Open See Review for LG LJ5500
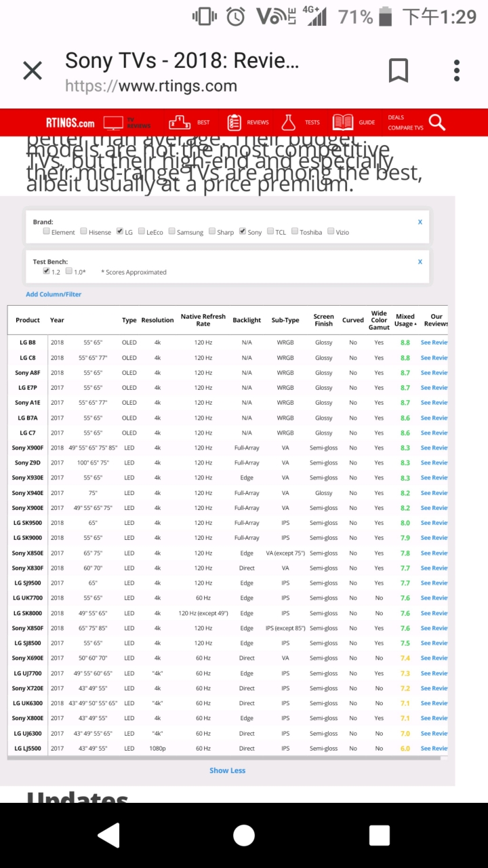This screenshot has width=488, height=868. click(434, 749)
